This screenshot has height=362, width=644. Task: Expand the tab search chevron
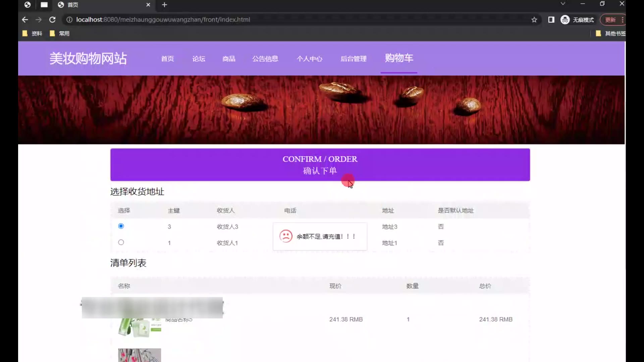[x=563, y=4]
